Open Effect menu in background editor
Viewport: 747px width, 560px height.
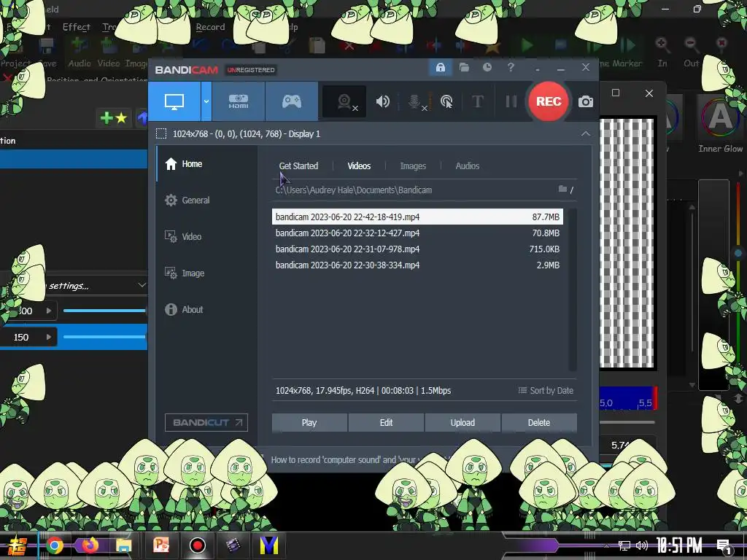point(76,27)
